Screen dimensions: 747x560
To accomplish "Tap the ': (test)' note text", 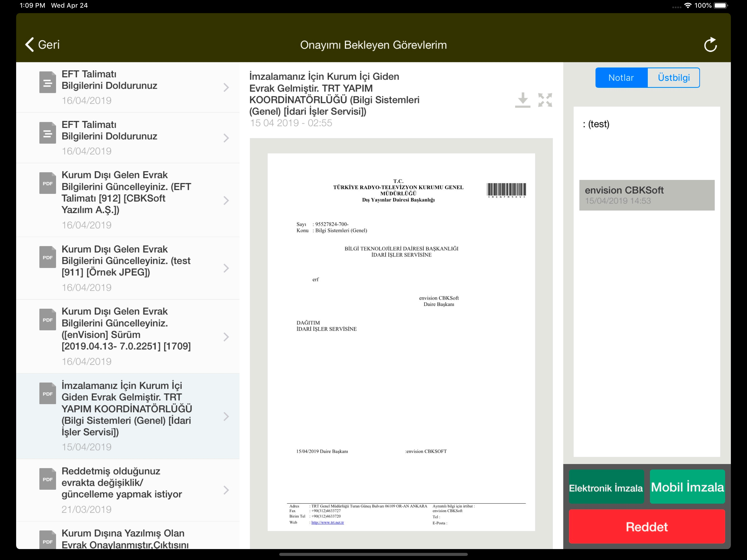I will pos(596,124).
